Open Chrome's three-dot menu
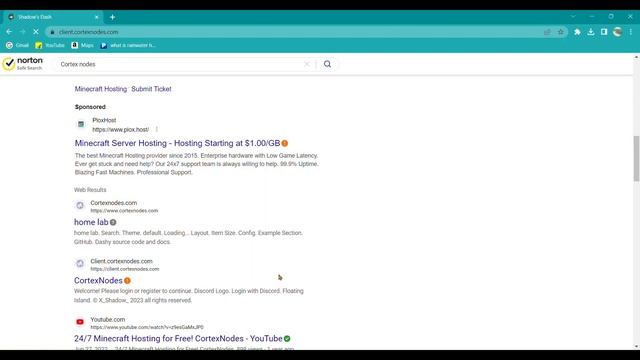 point(631,32)
